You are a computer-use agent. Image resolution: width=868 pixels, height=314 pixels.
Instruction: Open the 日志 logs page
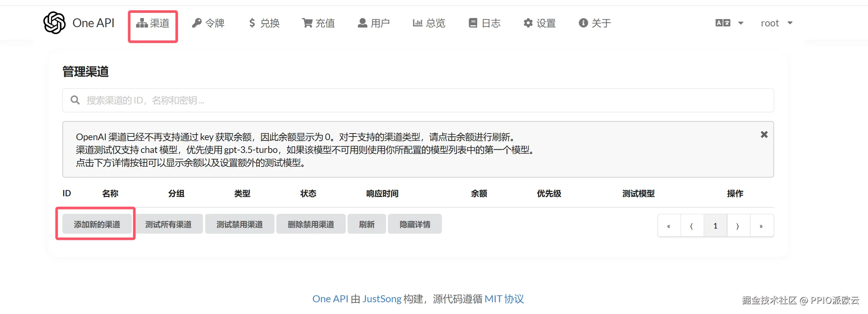tap(484, 23)
